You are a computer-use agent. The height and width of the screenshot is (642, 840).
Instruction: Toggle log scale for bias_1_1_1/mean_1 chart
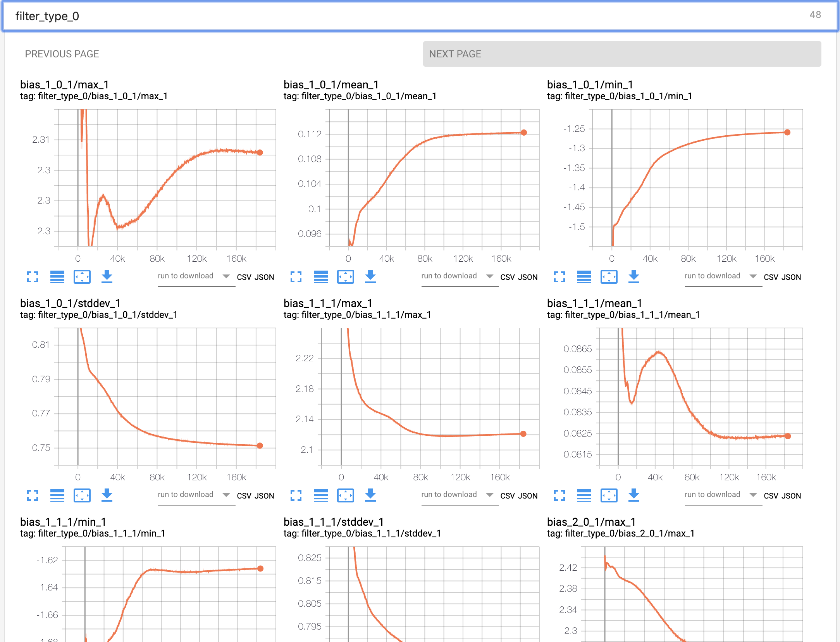point(584,495)
